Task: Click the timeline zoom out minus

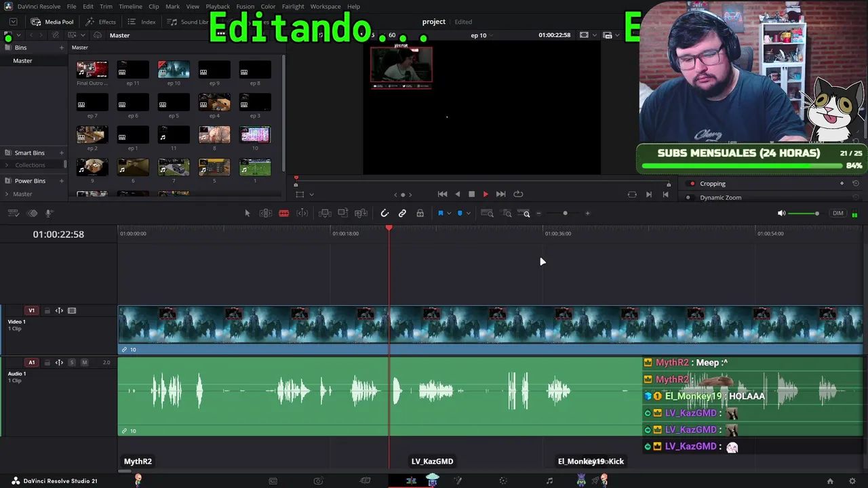Action: pos(539,213)
